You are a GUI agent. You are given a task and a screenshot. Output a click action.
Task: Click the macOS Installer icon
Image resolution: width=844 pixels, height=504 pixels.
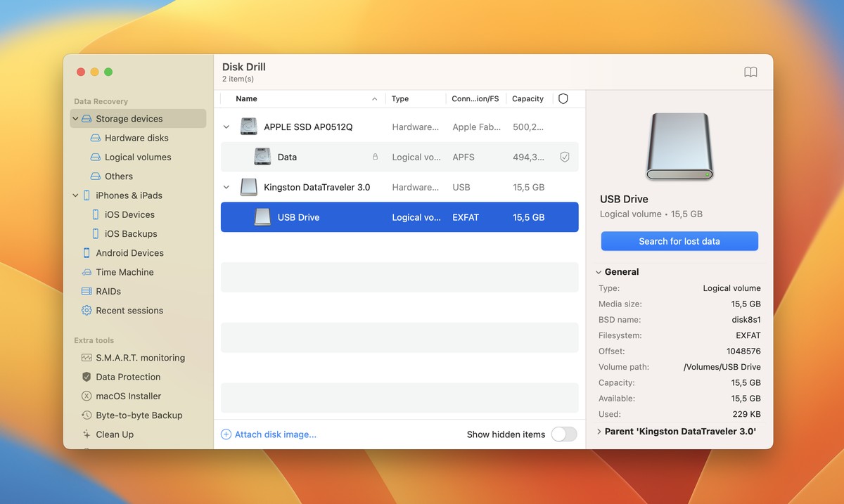point(87,396)
